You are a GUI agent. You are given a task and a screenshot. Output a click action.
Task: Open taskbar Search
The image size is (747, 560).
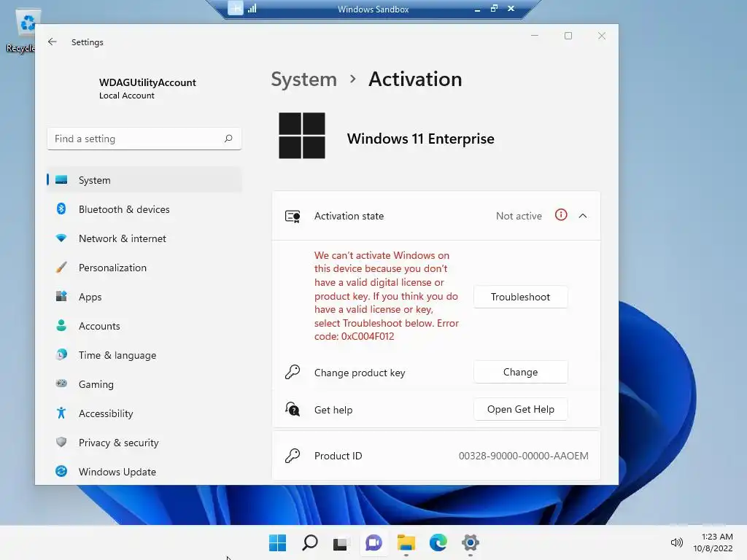pos(309,542)
